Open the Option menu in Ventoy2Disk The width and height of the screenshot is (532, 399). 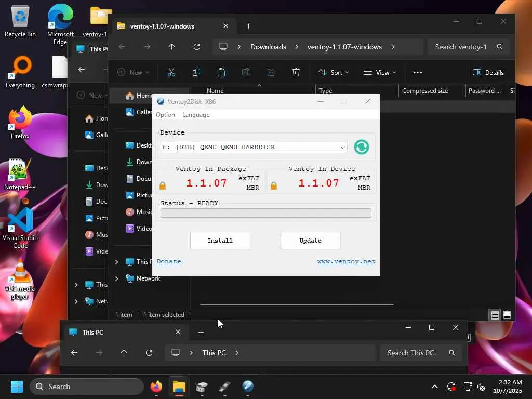coord(165,115)
